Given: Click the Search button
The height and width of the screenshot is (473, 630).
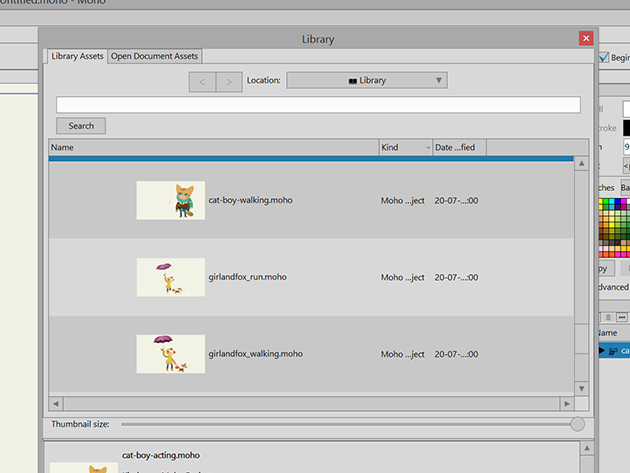Looking at the screenshot, I should point(81,126).
